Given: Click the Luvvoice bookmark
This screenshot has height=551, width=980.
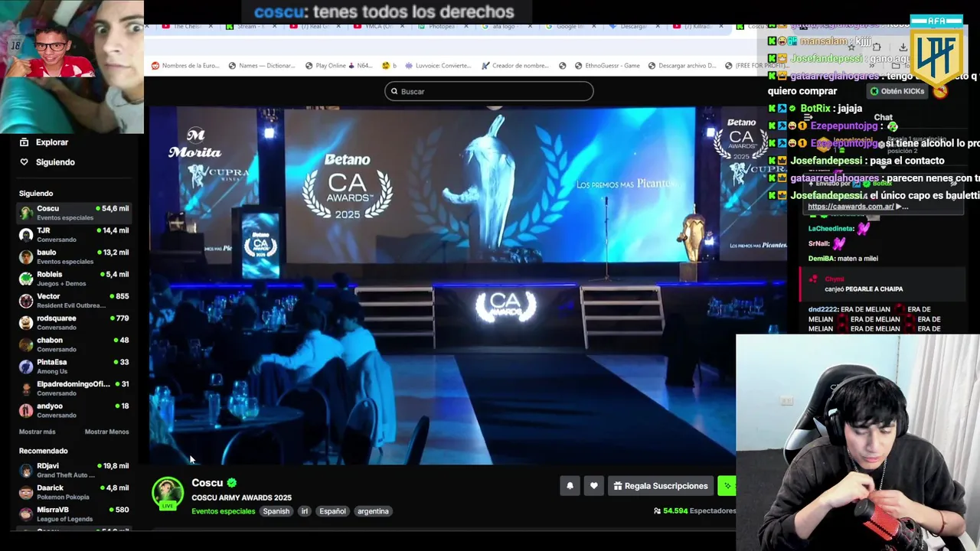Looking at the screenshot, I should point(438,66).
